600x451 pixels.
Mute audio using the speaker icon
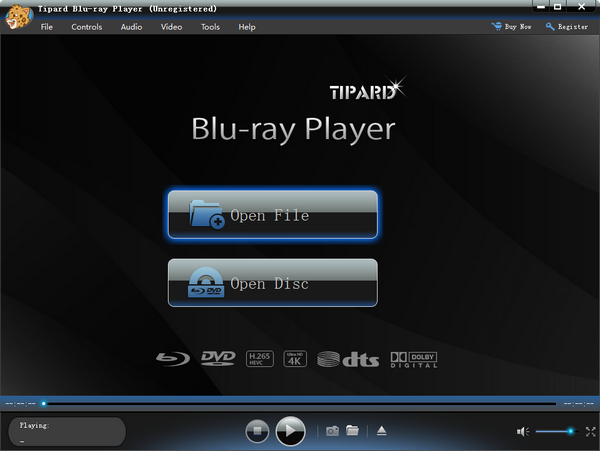click(522, 431)
